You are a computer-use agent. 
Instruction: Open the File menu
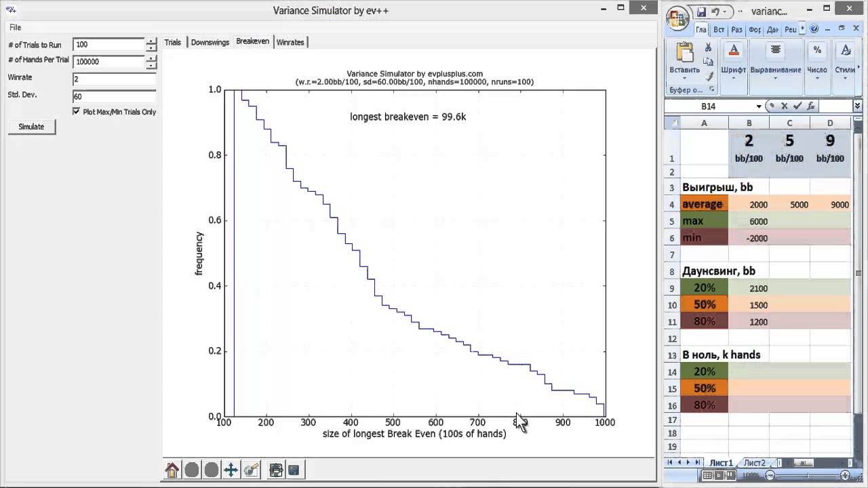tap(15, 28)
